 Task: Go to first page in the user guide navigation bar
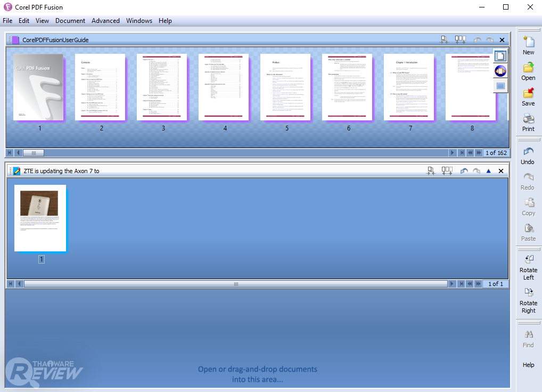10,152
